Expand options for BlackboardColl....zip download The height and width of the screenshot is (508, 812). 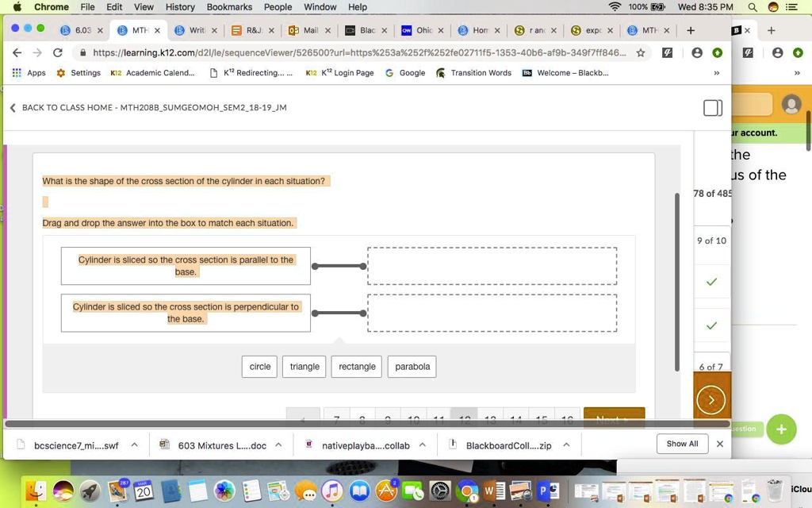tap(566, 444)
